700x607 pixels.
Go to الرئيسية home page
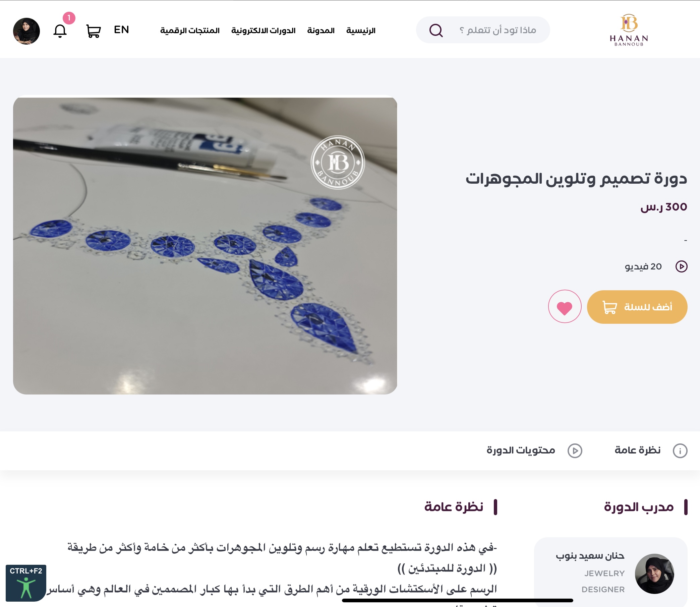tap(361, 31)
